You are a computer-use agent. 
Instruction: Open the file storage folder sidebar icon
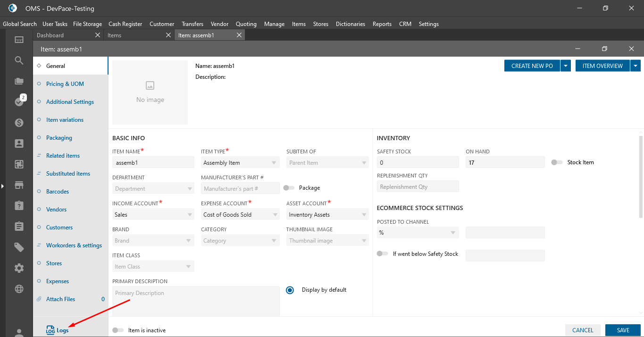pos(19,81)
